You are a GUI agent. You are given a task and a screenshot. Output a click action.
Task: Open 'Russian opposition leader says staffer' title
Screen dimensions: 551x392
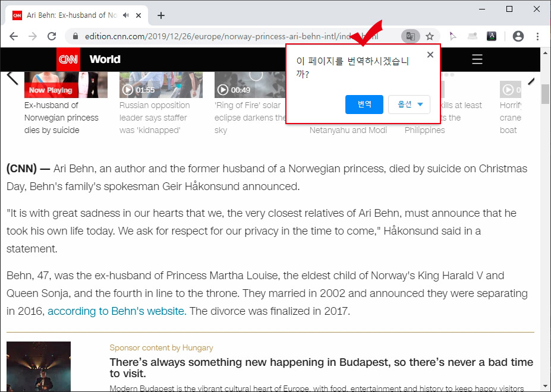[x=155, y=118]
